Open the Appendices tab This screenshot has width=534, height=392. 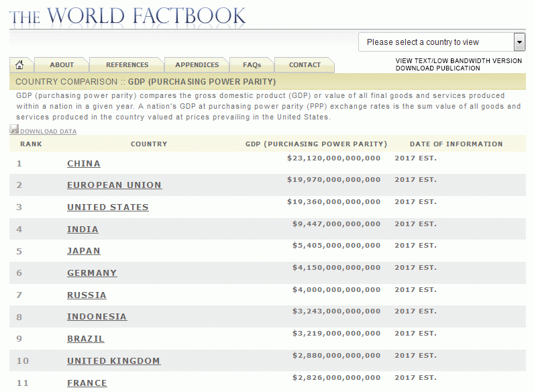point(197,65)
